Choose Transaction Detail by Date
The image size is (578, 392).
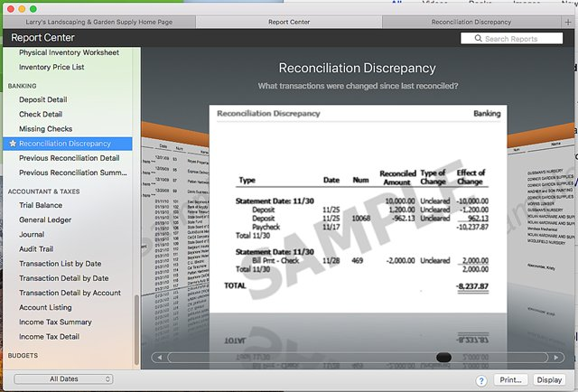(x=64, y=278)
